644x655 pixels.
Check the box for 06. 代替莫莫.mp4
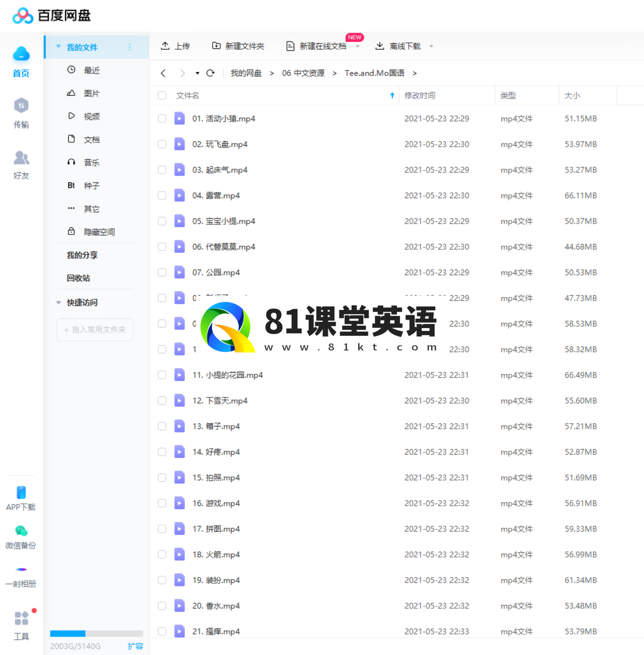(162, 247)
